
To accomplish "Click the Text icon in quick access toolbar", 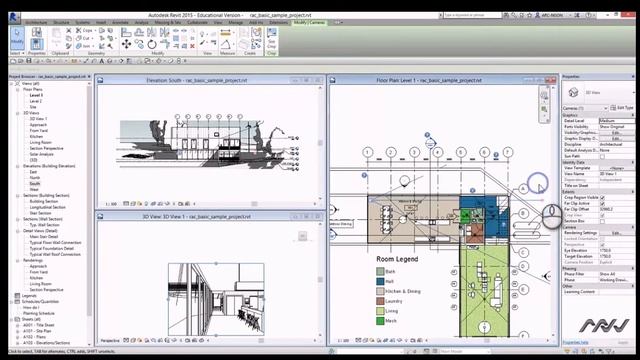I will 102,61.
